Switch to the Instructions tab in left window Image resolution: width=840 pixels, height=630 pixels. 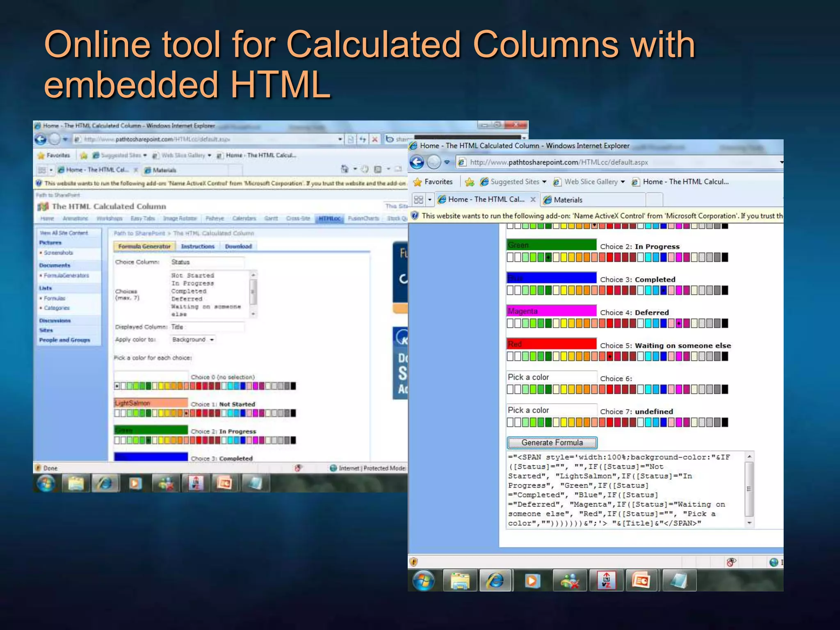coord(198,246)
